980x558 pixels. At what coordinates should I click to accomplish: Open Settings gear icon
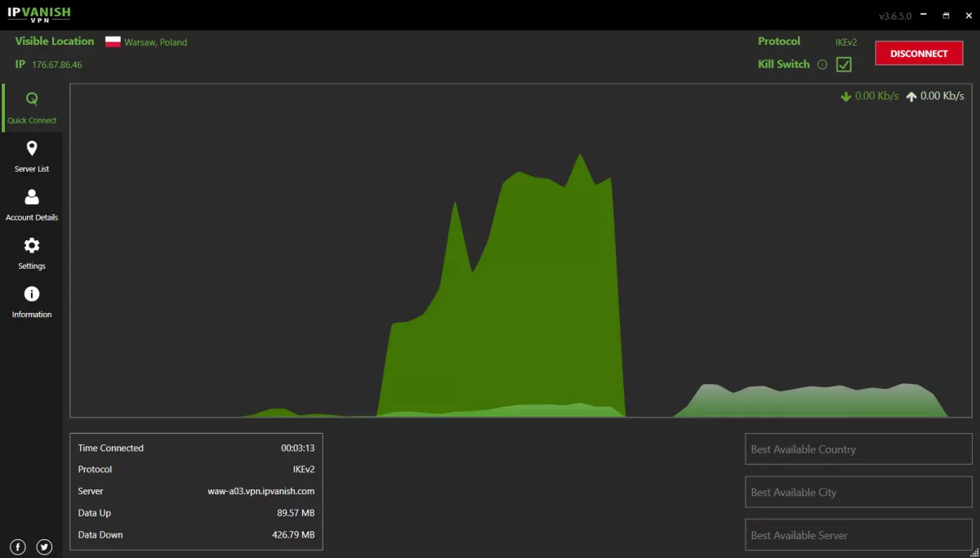pyautogui.click(x=32, y=245)
